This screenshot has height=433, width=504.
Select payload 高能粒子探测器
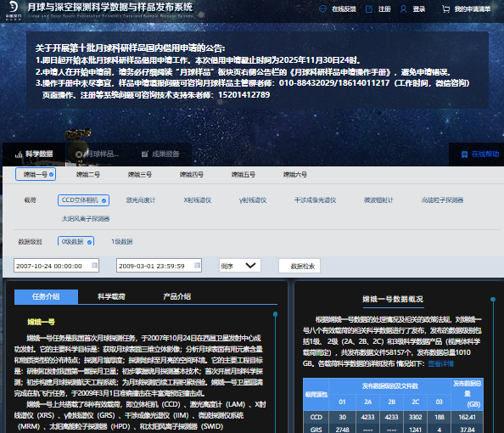pos(442,200)
